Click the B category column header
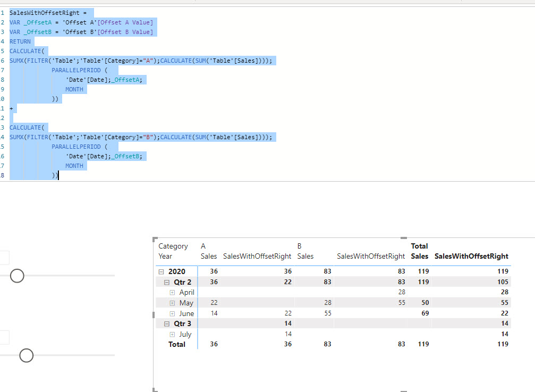535x392 pixels. click(299, 246)
